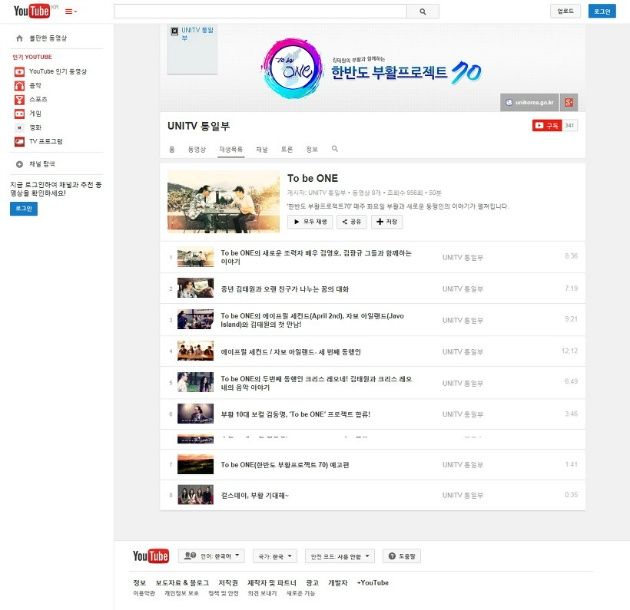Open the TV programs category icon
The image size is (630, 610).
coord(19,141)
